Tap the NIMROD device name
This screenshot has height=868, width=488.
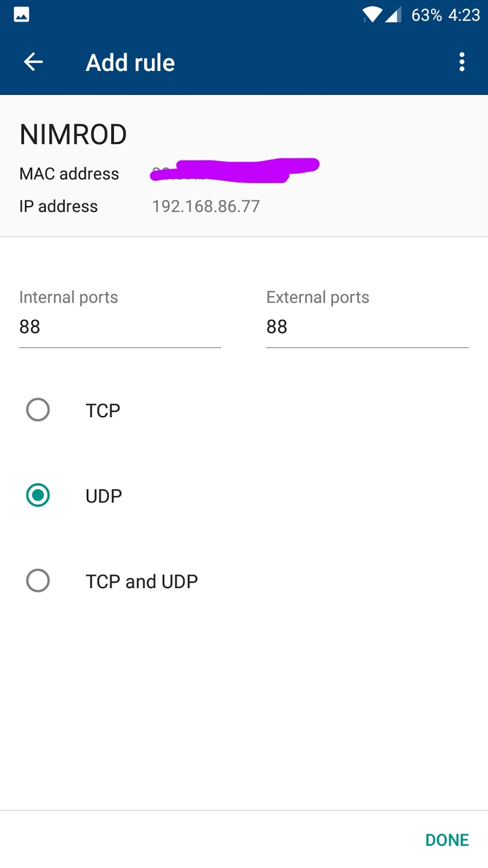pos(73,135)
